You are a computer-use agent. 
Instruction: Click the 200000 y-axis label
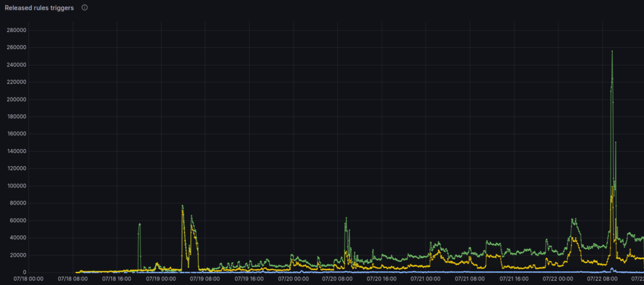[16, 99]
